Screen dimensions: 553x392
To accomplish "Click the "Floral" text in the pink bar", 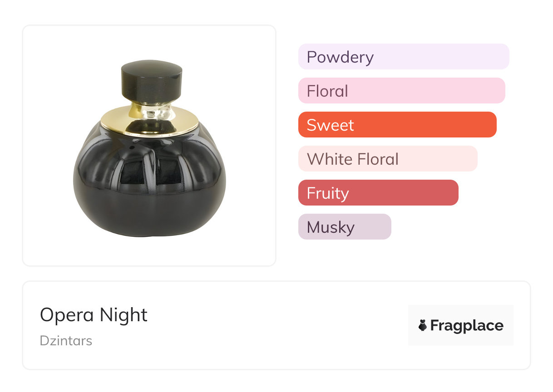I will (327, 91).
